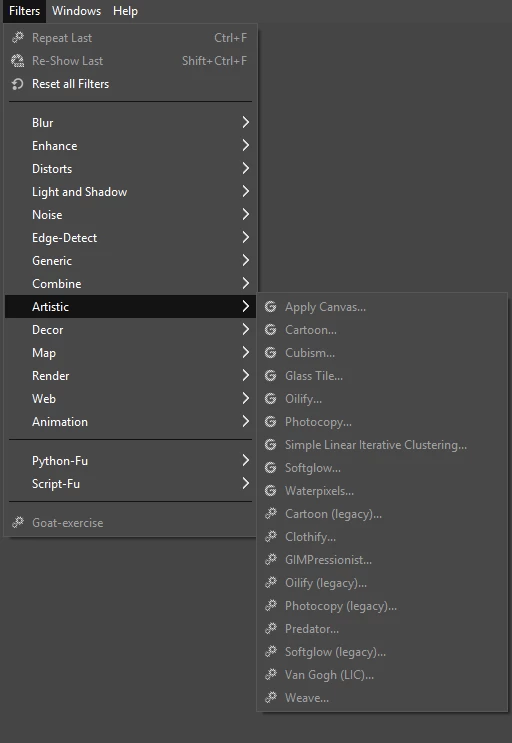Viewport: 512px width, 743px height.
Task: Expand the Enhance submenu arrow
Action: (x=245, y=145)
